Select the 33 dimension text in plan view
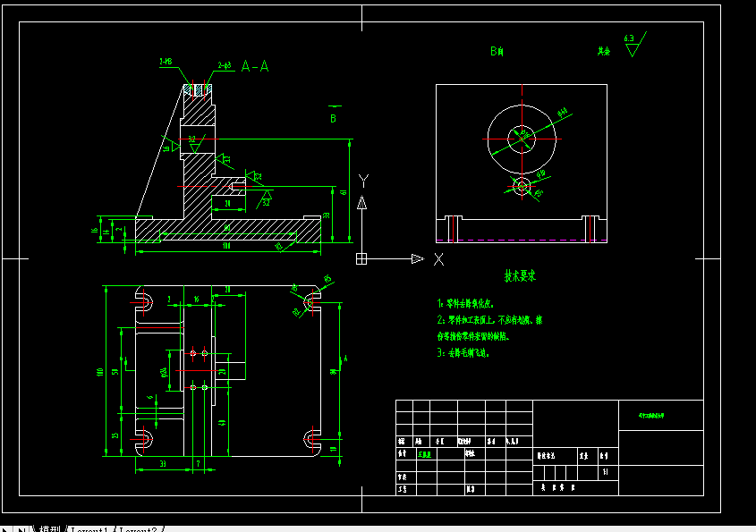The image size is (756, 532). 163,463
